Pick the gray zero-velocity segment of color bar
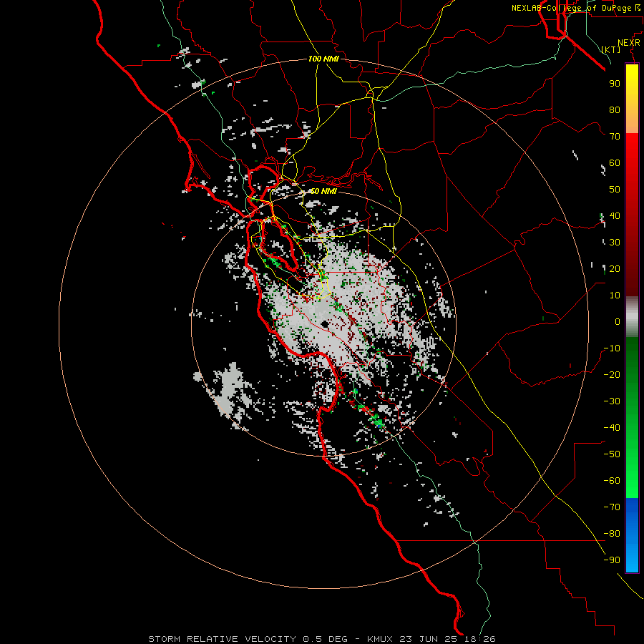The image size is (644, 644). pyautogui.click(x=632, y=317)
